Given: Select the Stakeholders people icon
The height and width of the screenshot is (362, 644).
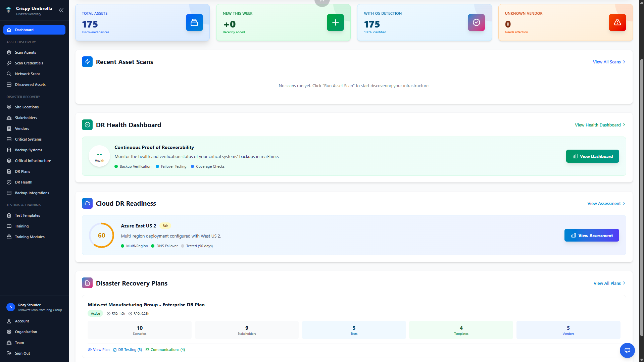Looking at the screenshot, I should [x=9, y=118].
